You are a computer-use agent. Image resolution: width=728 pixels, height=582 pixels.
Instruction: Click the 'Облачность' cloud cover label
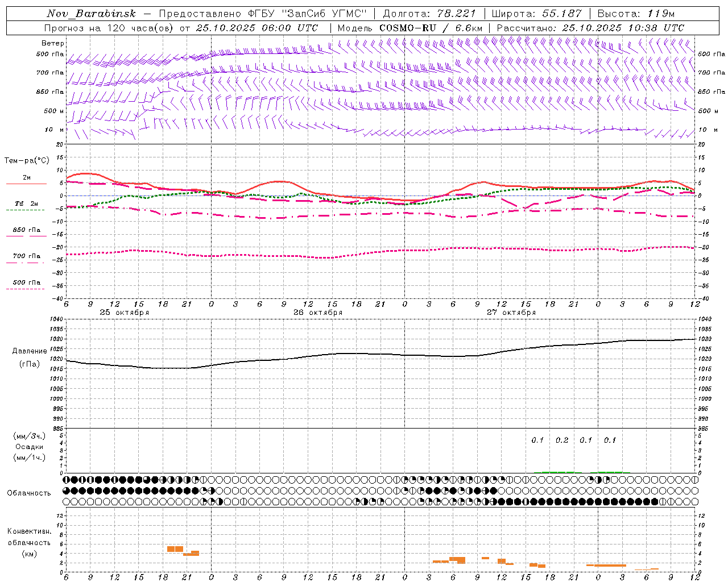pos(29,493)
